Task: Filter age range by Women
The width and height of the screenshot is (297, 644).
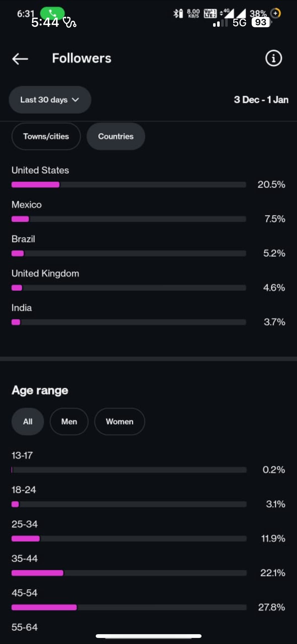Action: pos(119,422)
